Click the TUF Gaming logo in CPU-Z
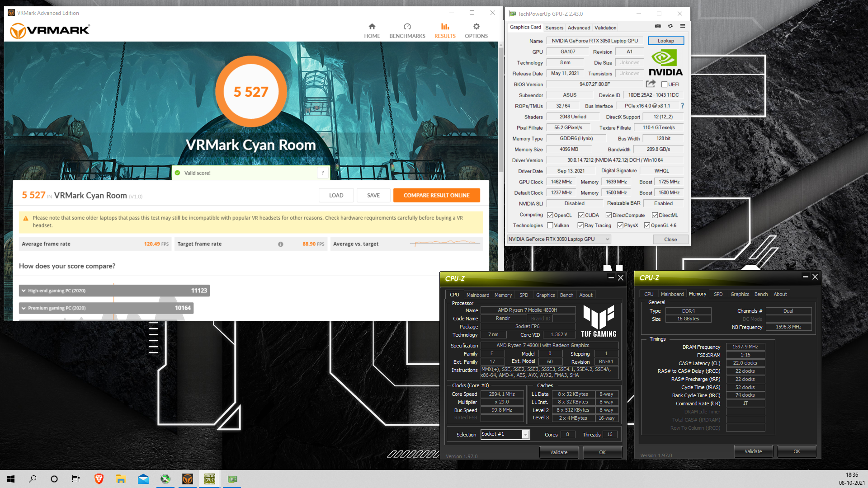868x488 pixels. (599, 321)
